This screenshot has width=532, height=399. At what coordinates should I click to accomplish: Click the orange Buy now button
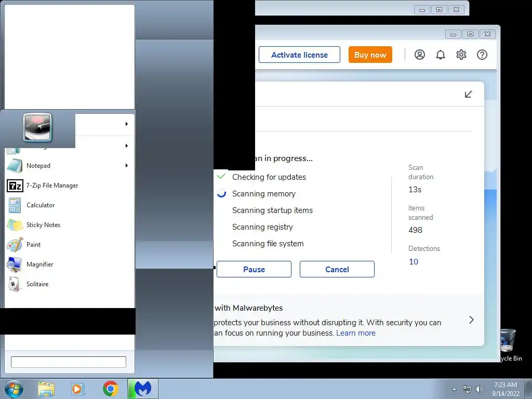click(370, 55)
